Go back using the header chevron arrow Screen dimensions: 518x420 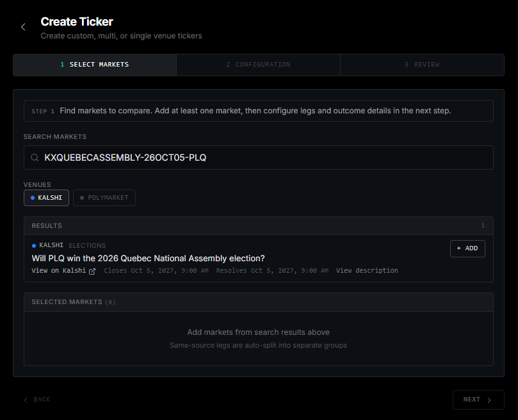[23, 27]
